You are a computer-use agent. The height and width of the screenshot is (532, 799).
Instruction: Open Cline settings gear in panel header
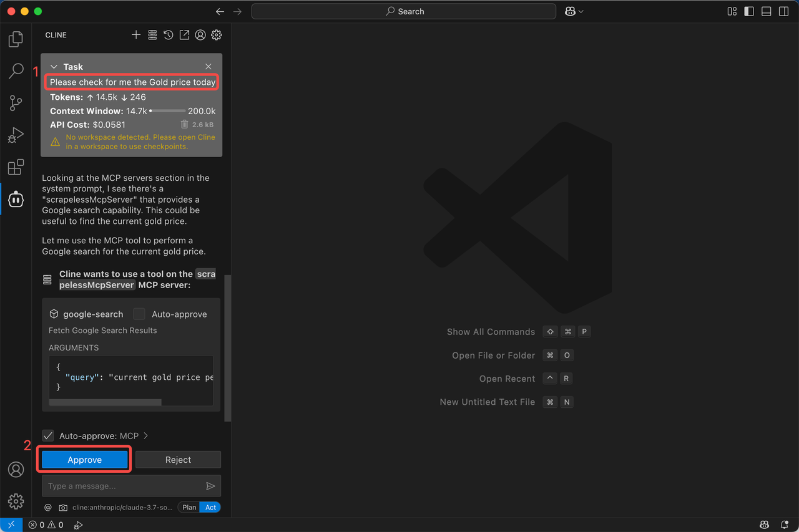[x=217, y=35]
